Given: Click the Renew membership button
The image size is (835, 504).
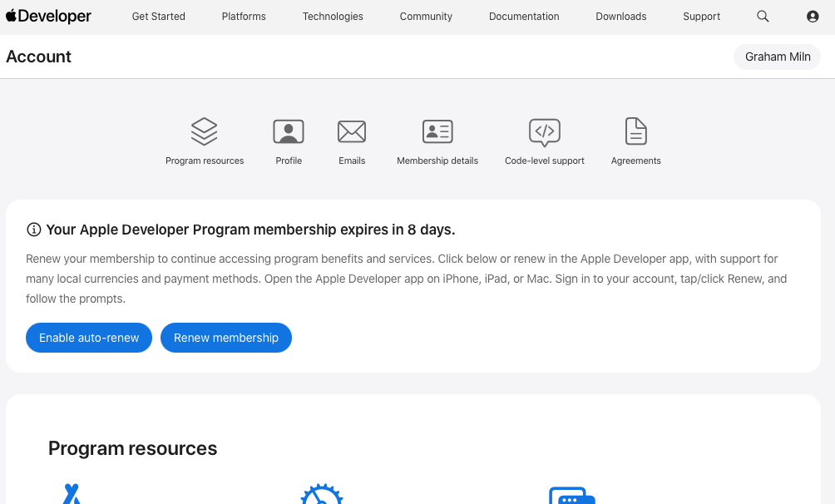Looking at the screenshot, I should tap(225, 338).
